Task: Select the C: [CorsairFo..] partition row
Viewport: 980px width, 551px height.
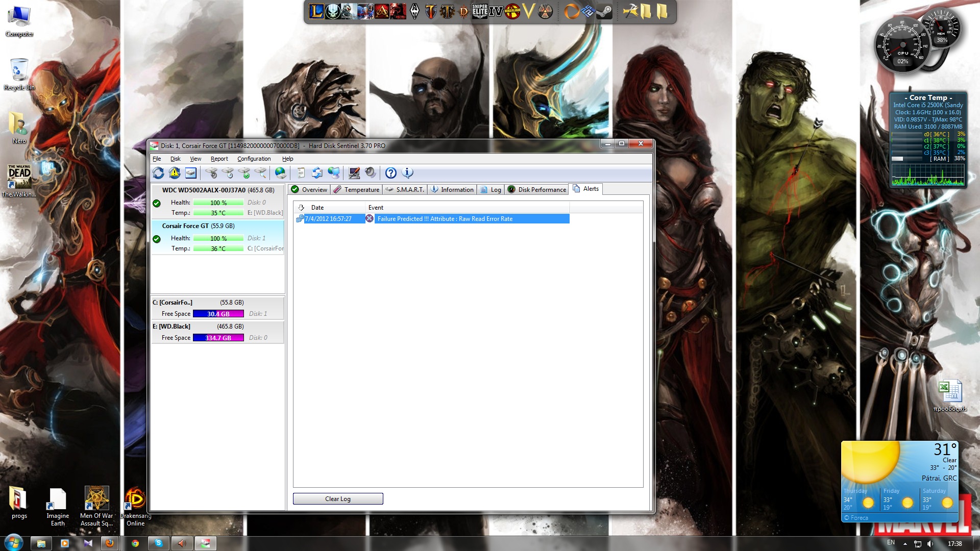Action: [218, 308]
